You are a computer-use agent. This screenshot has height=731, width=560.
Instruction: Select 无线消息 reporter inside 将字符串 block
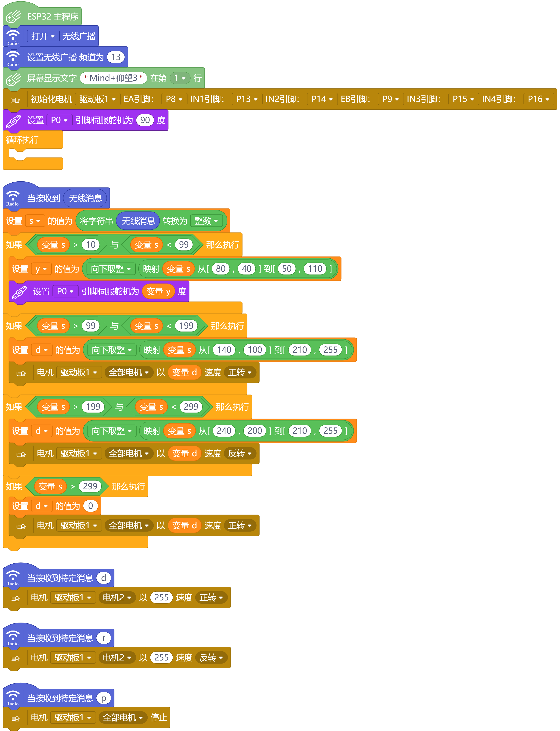[138, 221]
